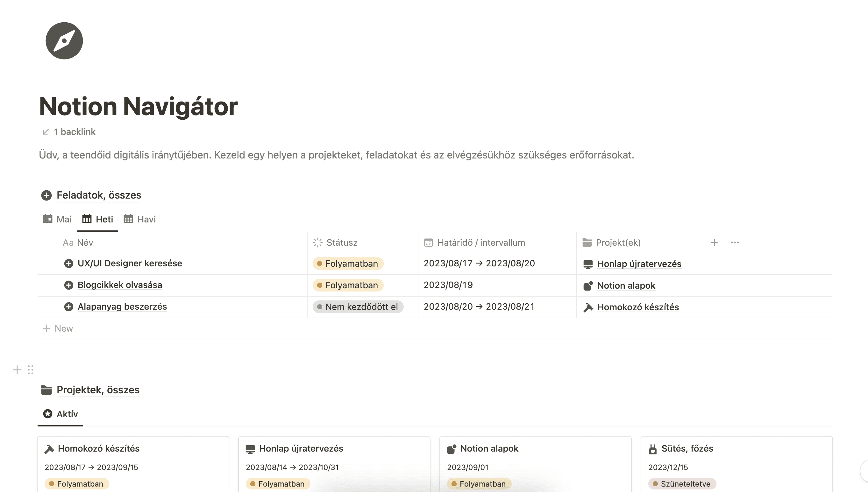The image size is (868, 492).
Task: Click the Határidő calendar column icon
Action: (x=429, y=242)
